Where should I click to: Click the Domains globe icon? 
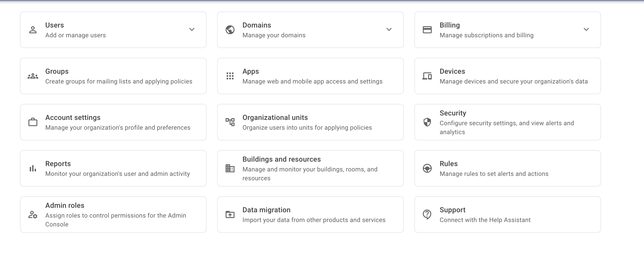coord(230,30)
